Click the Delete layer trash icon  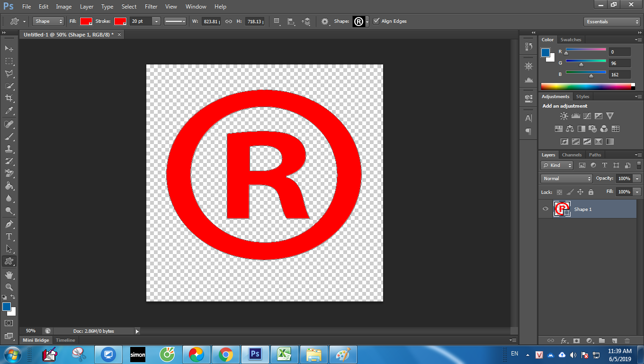(x=627, y=340)
